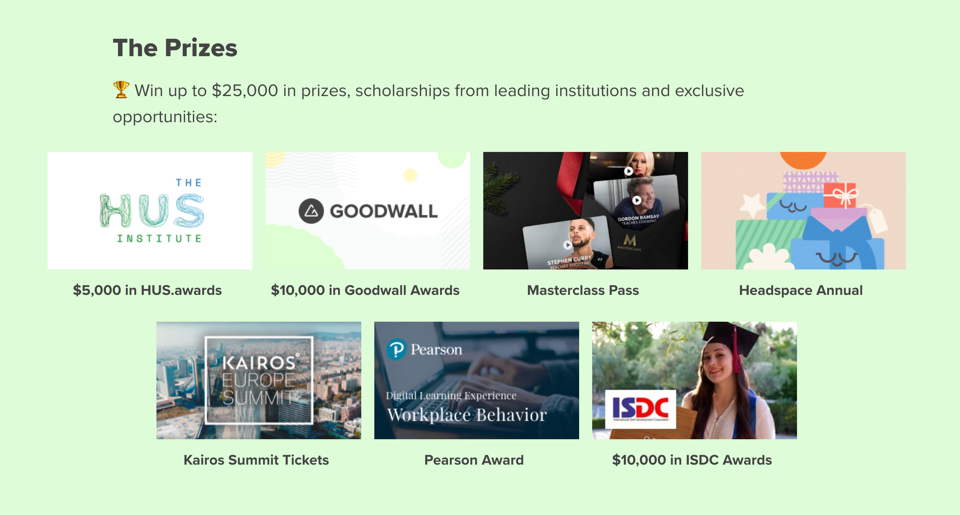Open the Headspace Annual gift illustration
Image resolution: width=960 pixels, height=515 pixels.
click(x=803, y=211)
